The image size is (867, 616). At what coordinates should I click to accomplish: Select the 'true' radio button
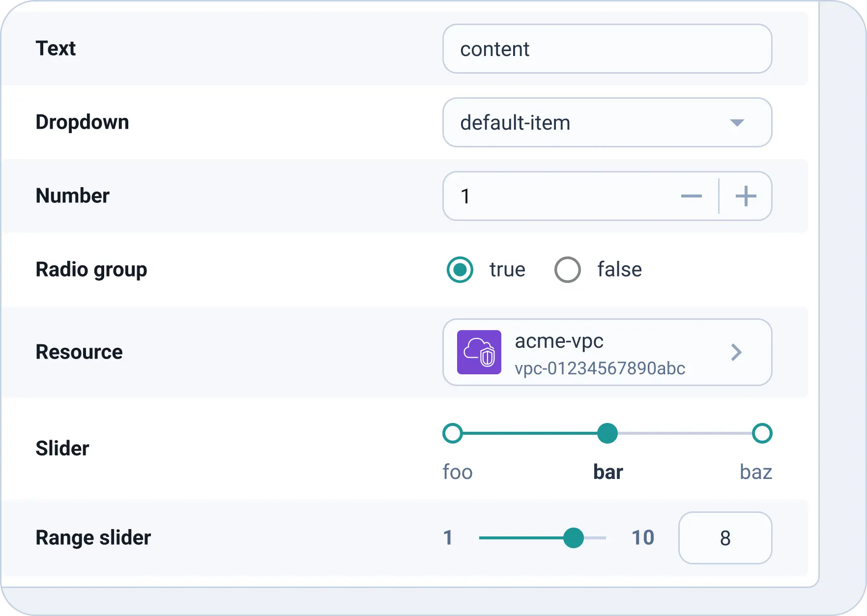(460, 270)
